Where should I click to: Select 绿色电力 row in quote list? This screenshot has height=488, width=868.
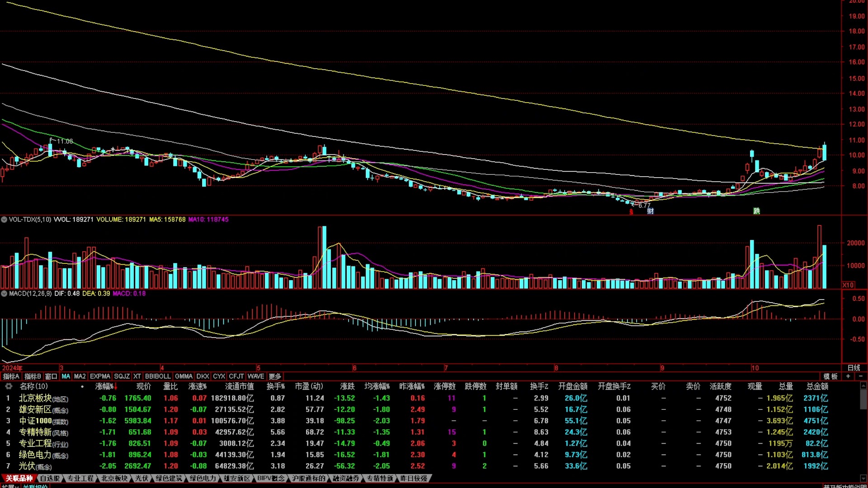[429, 455]
